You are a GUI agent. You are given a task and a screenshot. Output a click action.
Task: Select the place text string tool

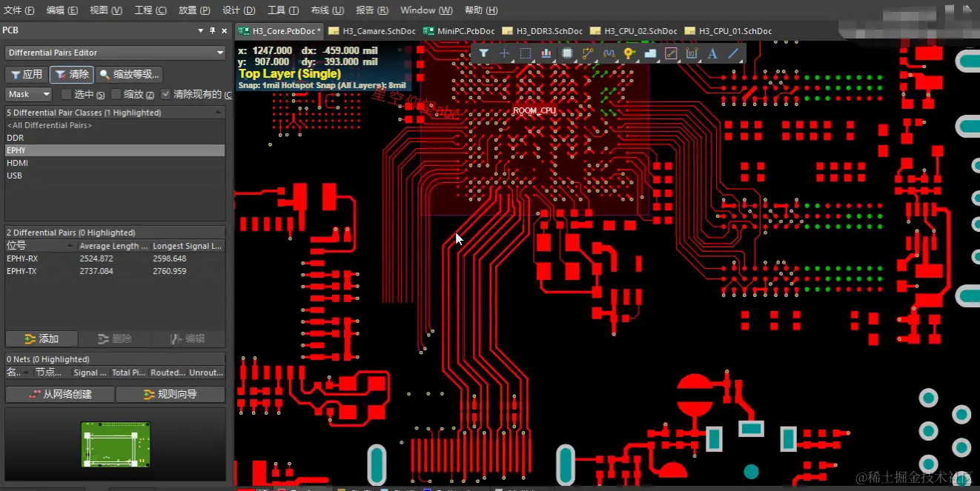click(712, 53)
